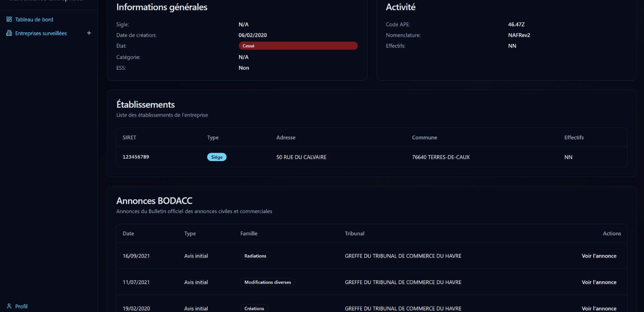Click the Modifications diverses family tag
The image size is (644, 312).
(268, 282)
